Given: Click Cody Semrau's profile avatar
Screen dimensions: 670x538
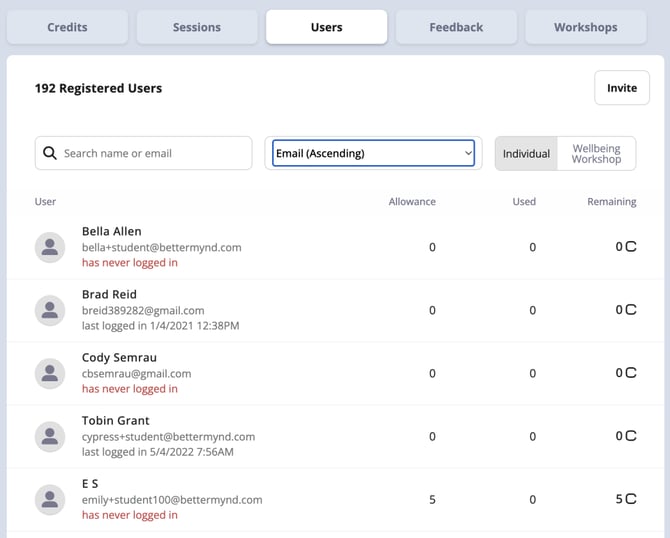Looking at the screenshot, I should 50,373.
